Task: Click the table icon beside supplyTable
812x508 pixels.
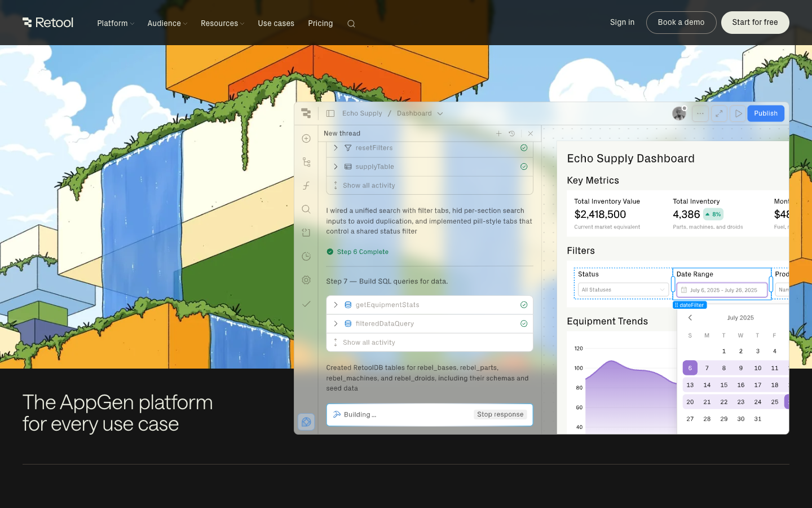Action: pyautogui.click(x=348, y=167)
